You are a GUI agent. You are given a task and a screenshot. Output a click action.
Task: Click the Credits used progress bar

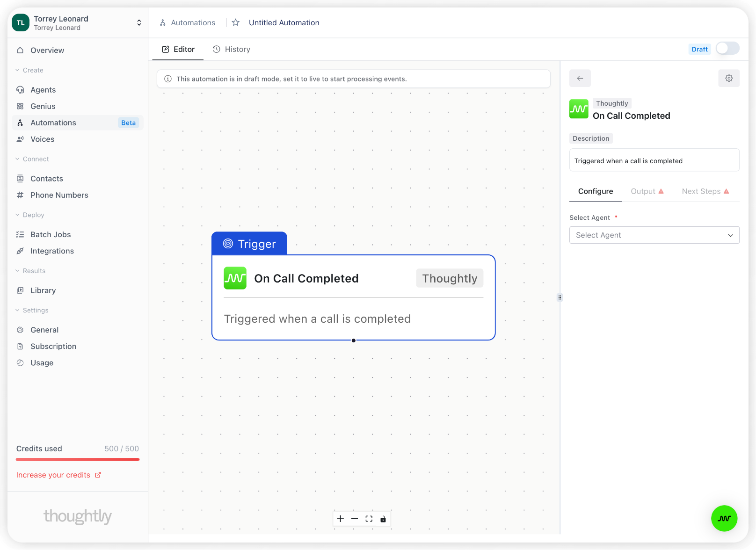pos(78,459)
